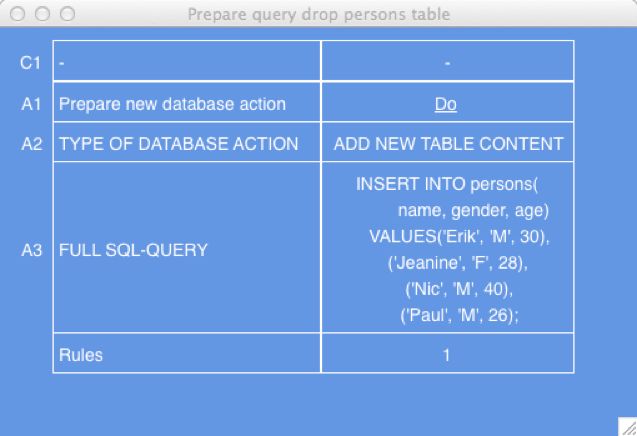The height and width of the screenshot is (436, 637).
Task: Click the INSERT INTO persons query line
Action: pyautogui.click(x=447, y=184)
